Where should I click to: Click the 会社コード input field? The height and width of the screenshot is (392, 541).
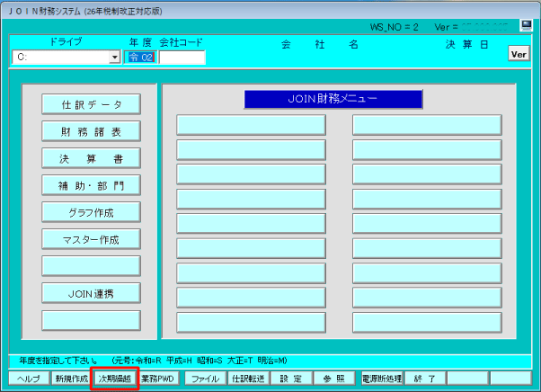point(182,58)
